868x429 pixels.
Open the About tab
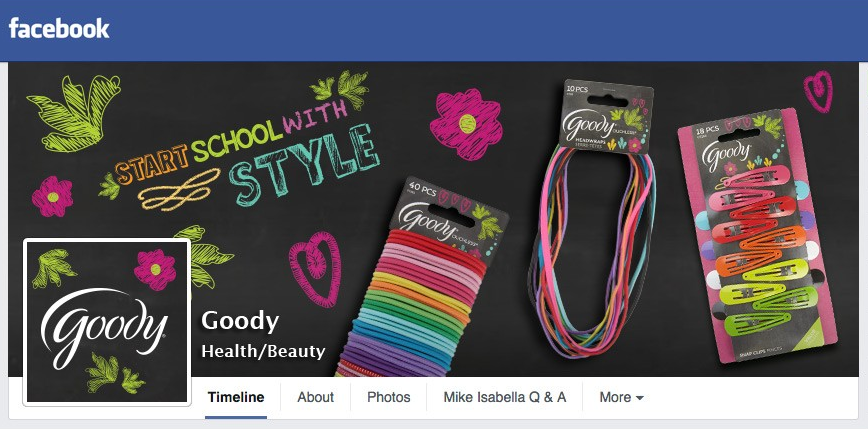click(x=316, y=397)
